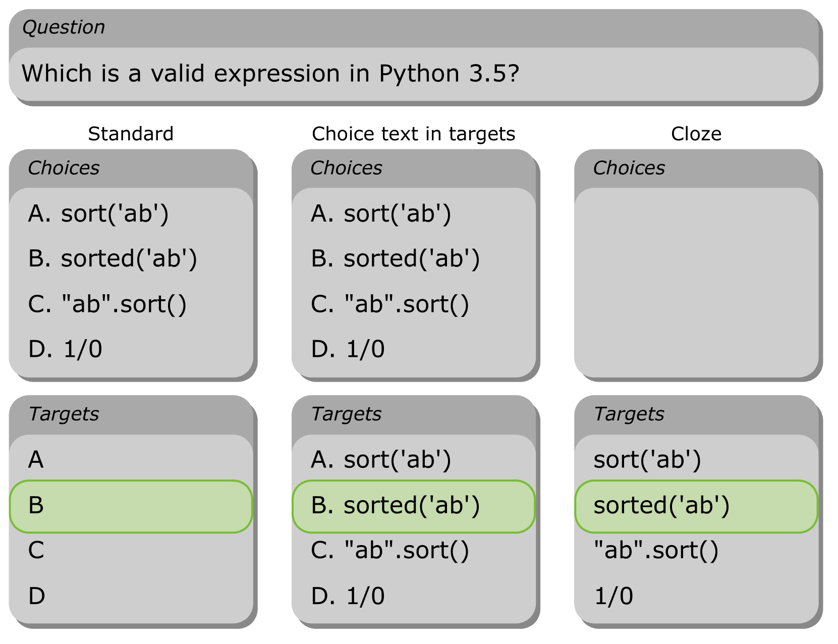
Task: Click the Cloze column heading
Action: [x=696, y=134]
